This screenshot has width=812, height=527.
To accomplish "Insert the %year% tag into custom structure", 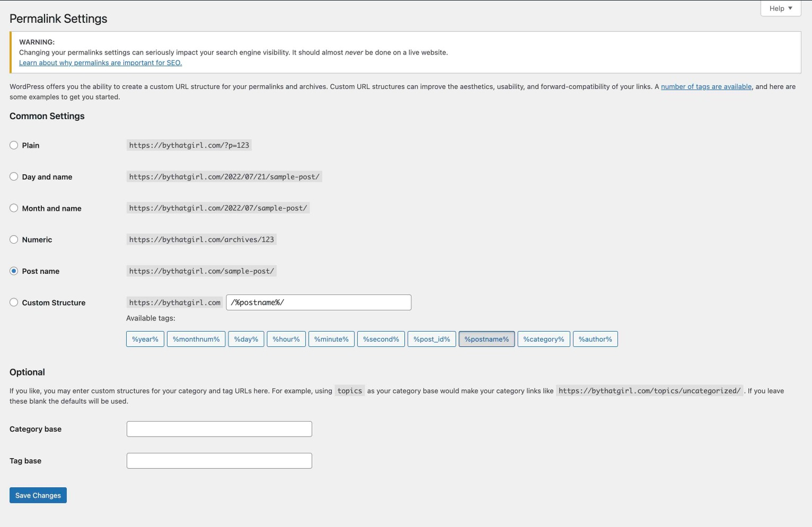I will [145, 339].
